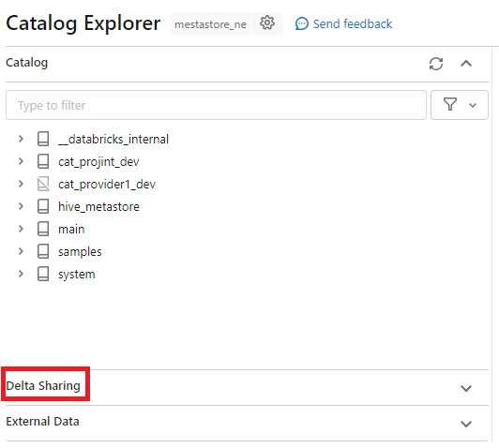Select the cat_projint_dev catalog
499x448 pixels.
pos(98,162)
